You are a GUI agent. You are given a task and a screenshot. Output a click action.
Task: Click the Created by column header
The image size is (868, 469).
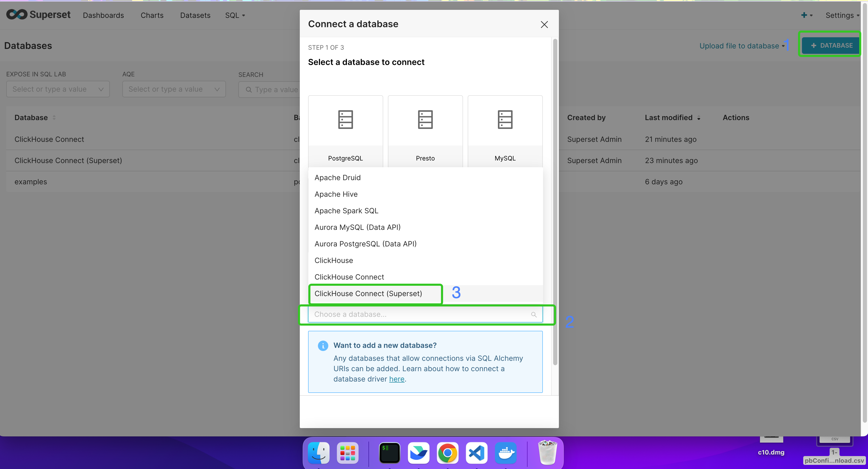point(586,118)
